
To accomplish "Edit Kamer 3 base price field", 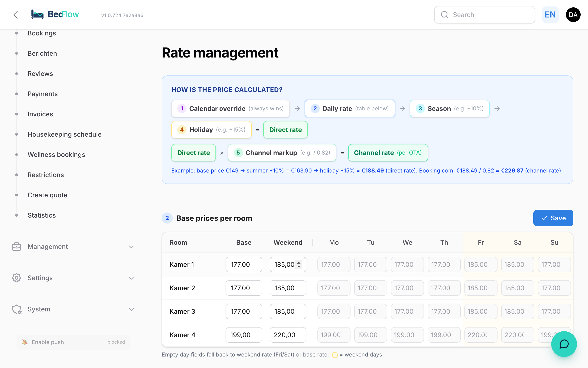I will click(x=244, y=311).
